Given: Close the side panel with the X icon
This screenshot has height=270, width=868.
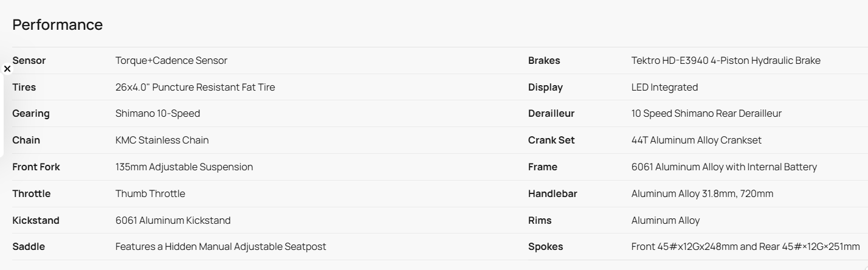Looking at the screenshot, I should pos(7,69).
